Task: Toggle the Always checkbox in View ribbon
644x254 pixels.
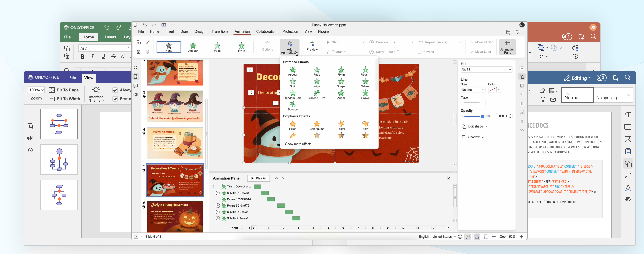Action: click(x=115, y=90)
